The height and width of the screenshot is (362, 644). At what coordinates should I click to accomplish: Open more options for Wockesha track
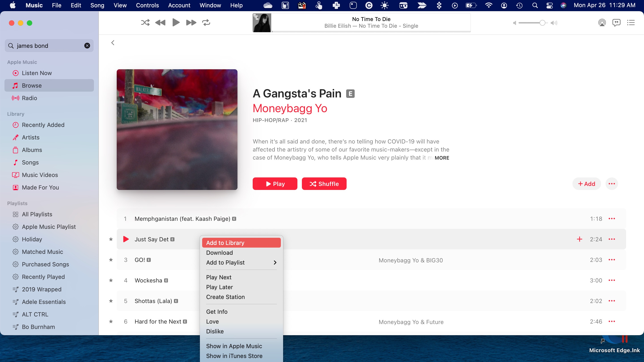(612, 280)
